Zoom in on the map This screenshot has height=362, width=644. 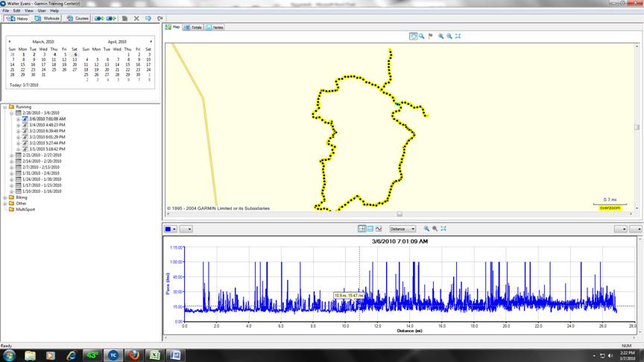point(441,36)
